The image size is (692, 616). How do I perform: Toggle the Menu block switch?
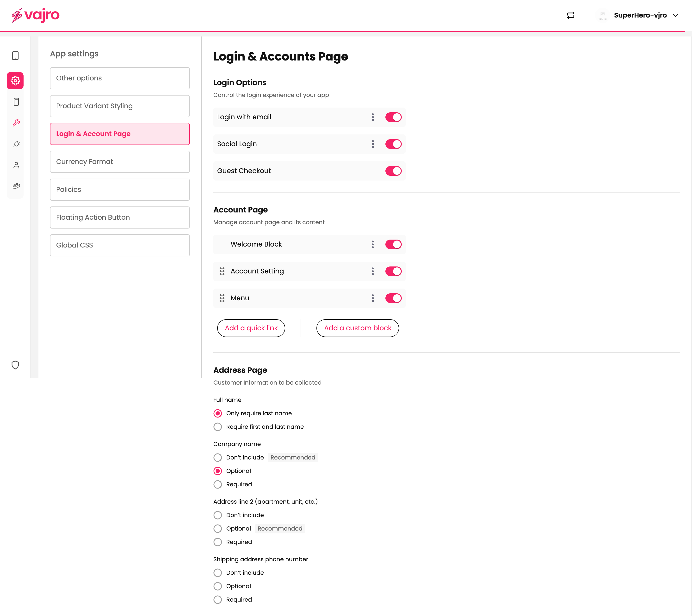click(393, 298)
